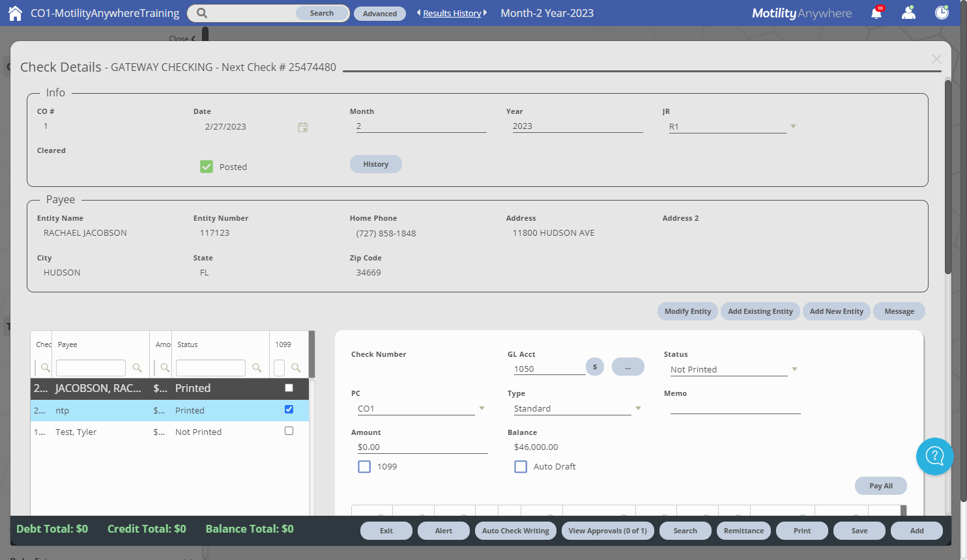Open the Results History menu
This screenshot has width=967, height=560.
452,12
